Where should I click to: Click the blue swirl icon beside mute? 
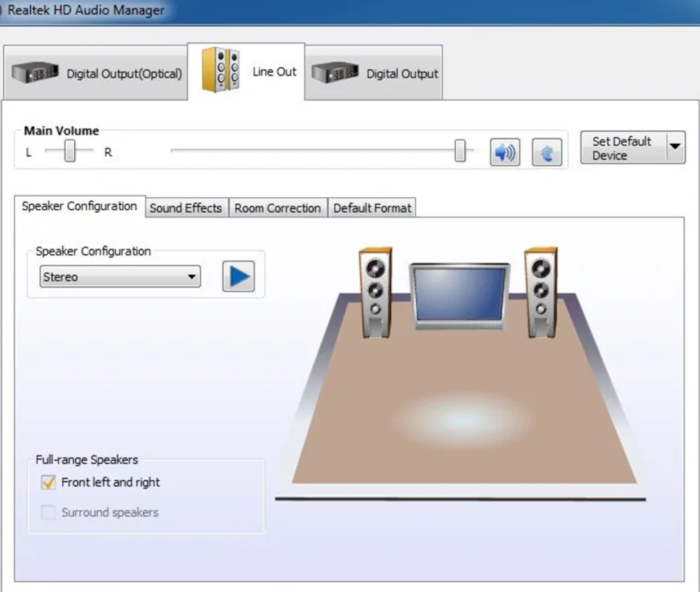point(547,153)
